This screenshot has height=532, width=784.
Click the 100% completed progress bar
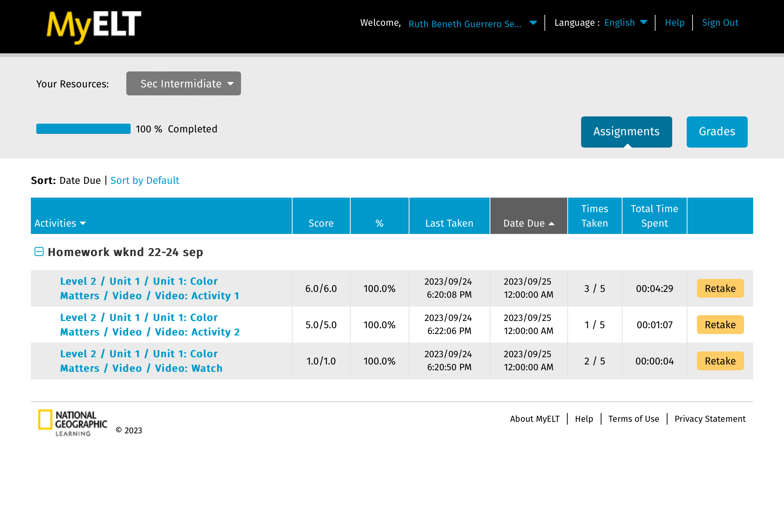coord(83,129)
